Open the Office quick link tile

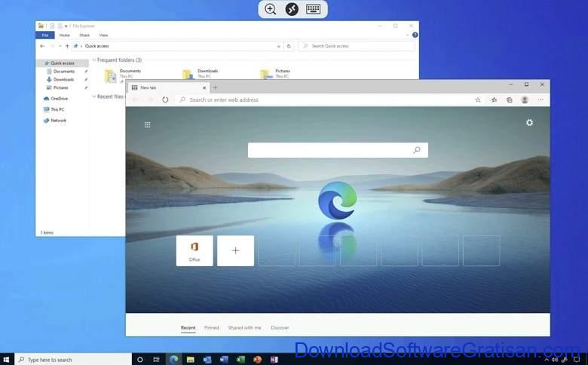[194, 250]
